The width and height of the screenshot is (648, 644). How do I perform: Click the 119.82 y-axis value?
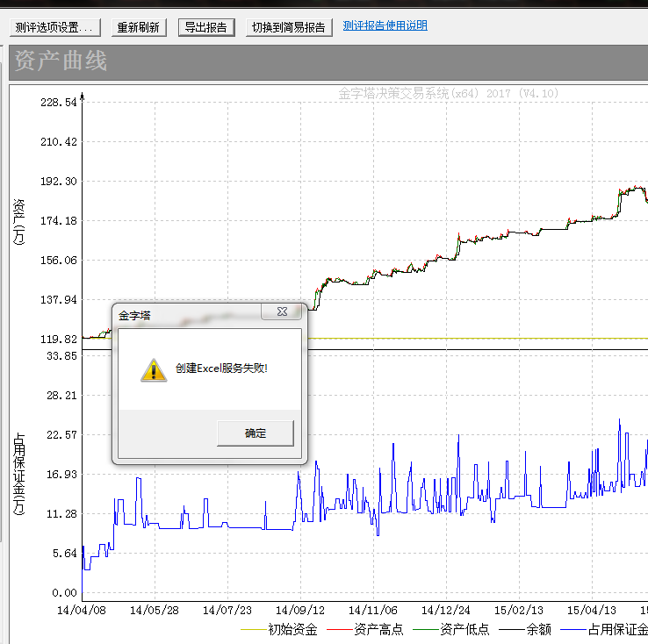coord(59,340)
